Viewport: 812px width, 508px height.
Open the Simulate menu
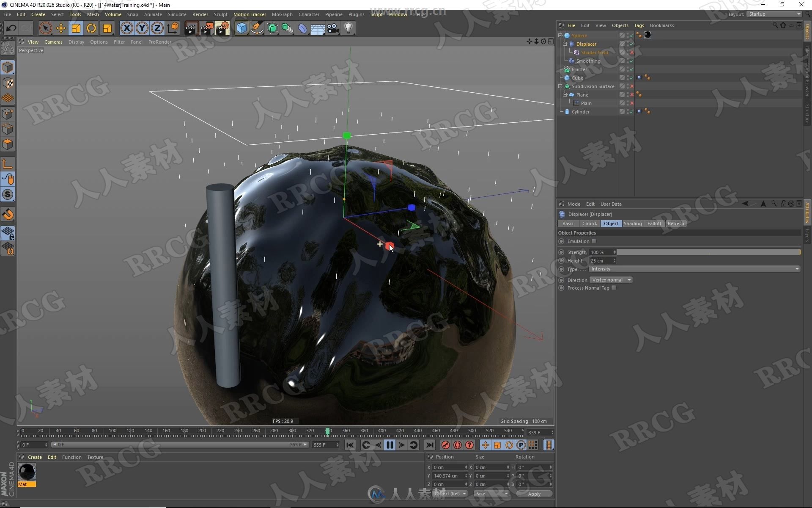pyautogui.click(x=177, y=14)
